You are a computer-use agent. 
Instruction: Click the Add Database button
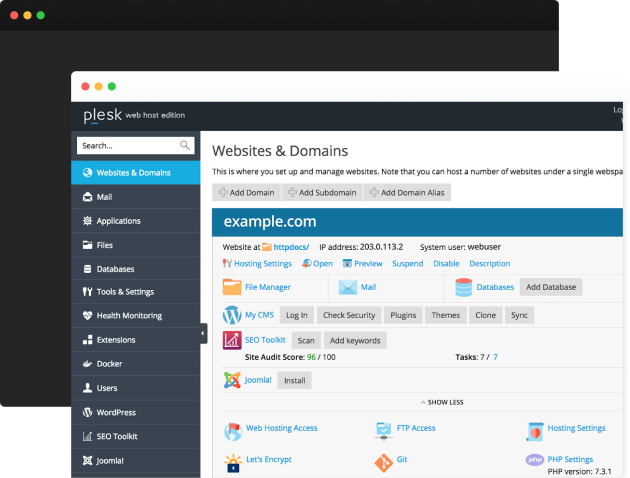551,287
